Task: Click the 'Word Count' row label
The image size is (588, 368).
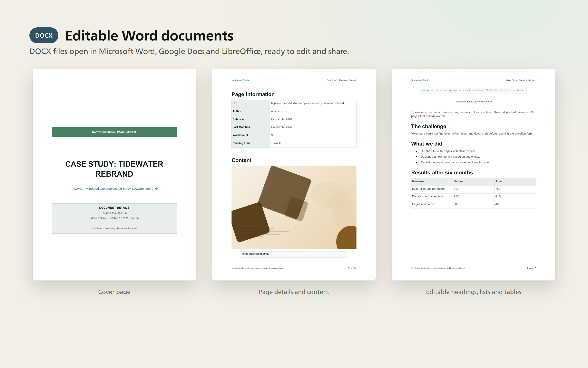Action: 240,135
